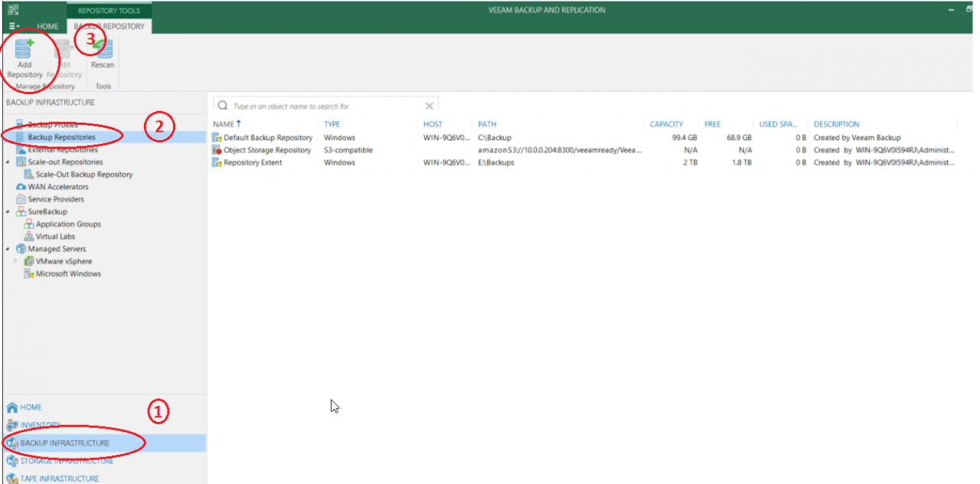Switch to the HOME ribbon tab
Screen dimensions: 980x484
[x=47, y=25]
